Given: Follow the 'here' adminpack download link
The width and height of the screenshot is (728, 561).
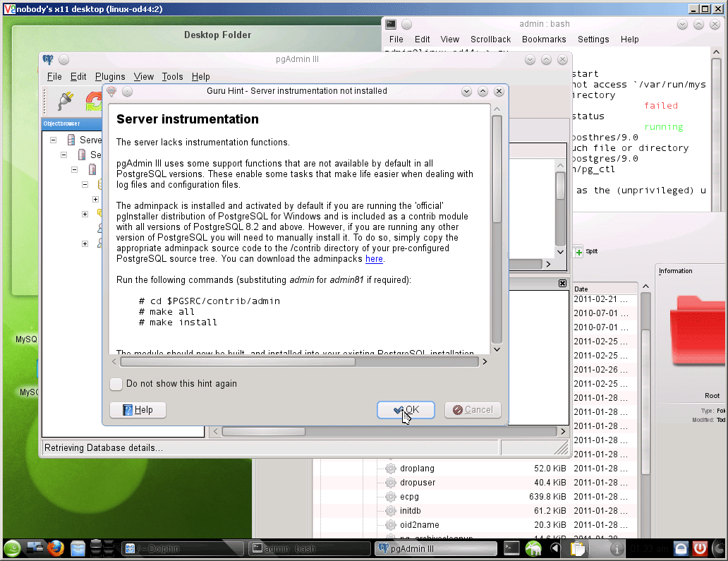Looking at the screenshot, I should (374, 259).
